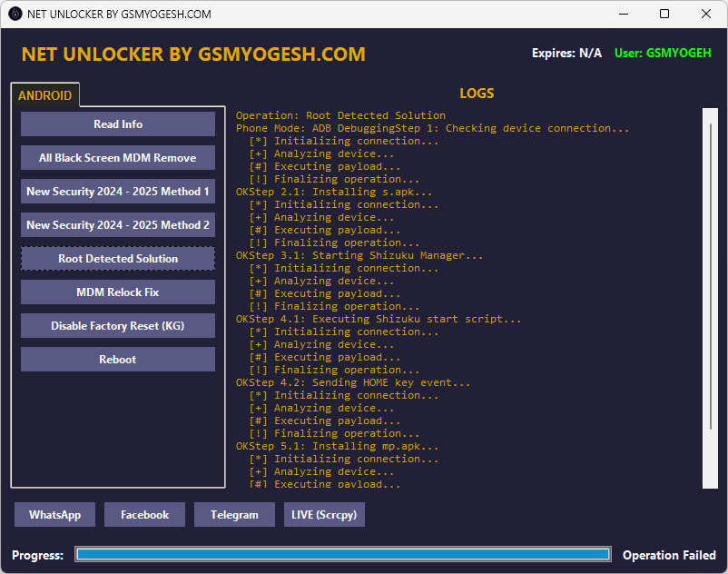
Task: Click log line 'OKStep 3.1: Starting Shizuku Manager...'
Action: pos(359,255)
